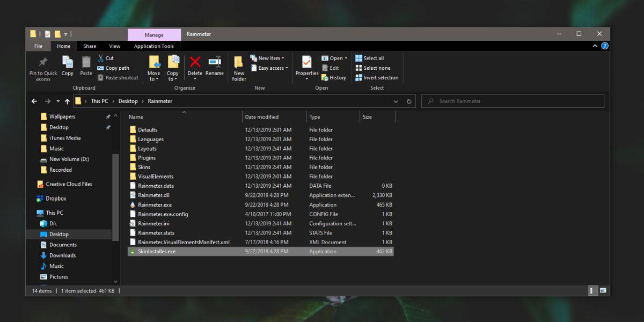The width and height of the screenshot is (644, 322).
Task: Open Wallpapers in the navigation pane
Action: point(62,116)
